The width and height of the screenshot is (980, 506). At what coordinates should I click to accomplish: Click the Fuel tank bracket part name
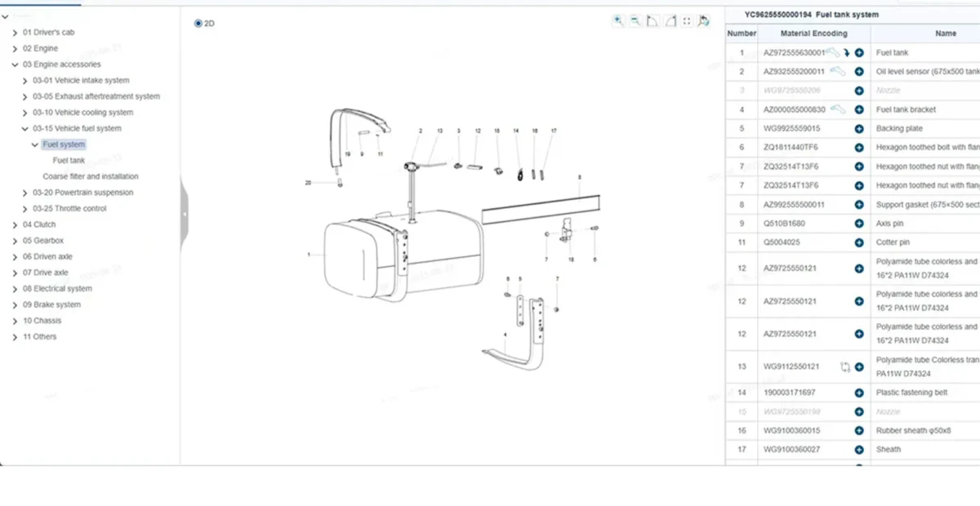tap(906, 109)
